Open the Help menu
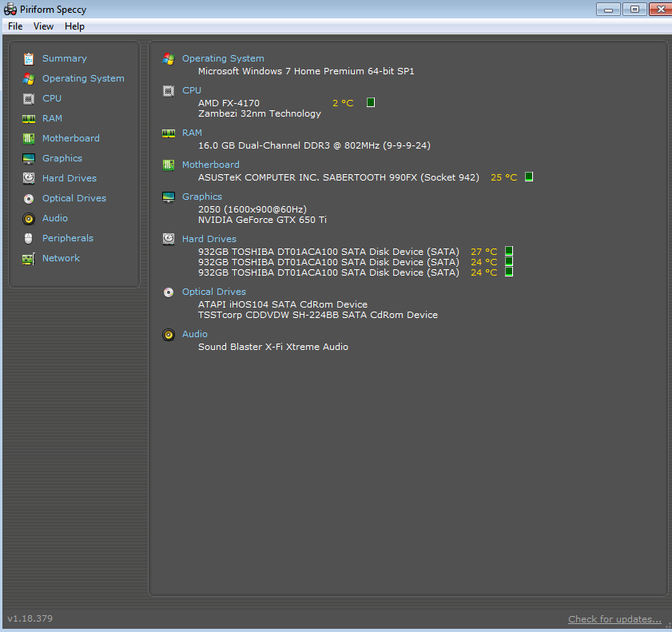672x632 pixels. point(74,26)
